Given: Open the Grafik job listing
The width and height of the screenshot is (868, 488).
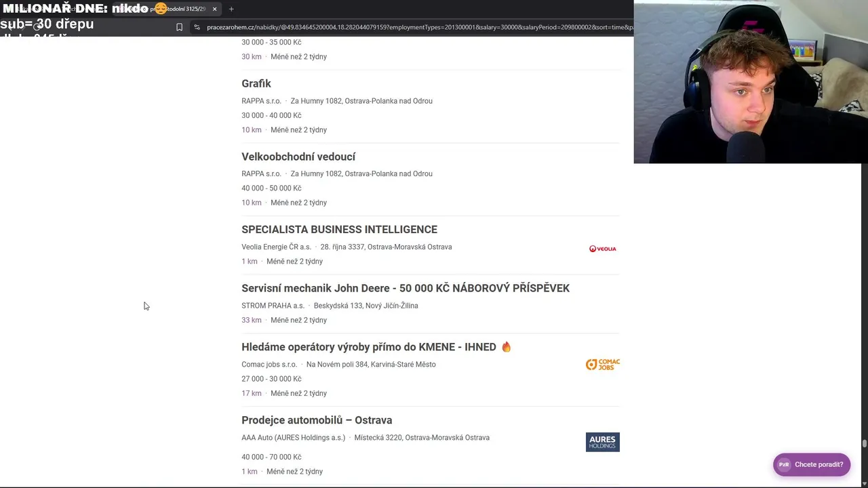Looking at the screenshot, I should [256, 83].
